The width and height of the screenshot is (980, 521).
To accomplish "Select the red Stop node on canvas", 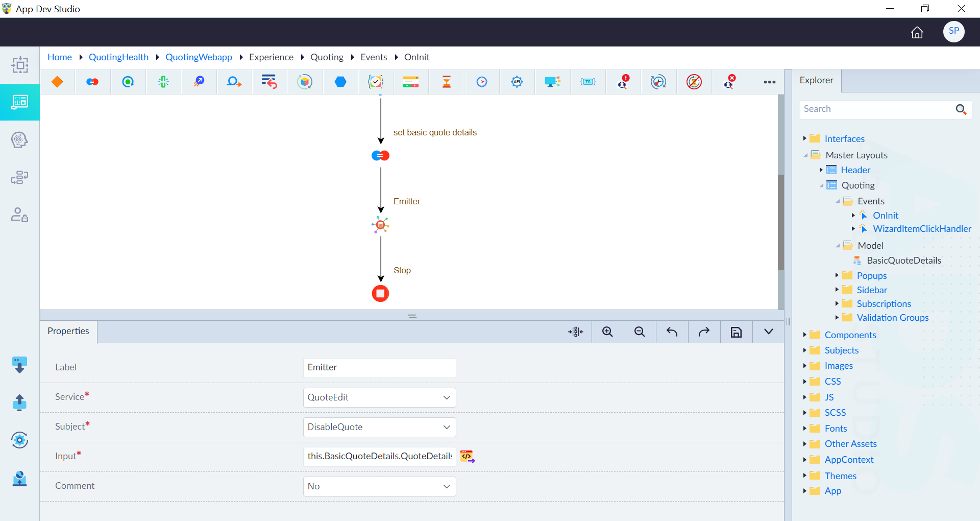I will tap(380, 294).
